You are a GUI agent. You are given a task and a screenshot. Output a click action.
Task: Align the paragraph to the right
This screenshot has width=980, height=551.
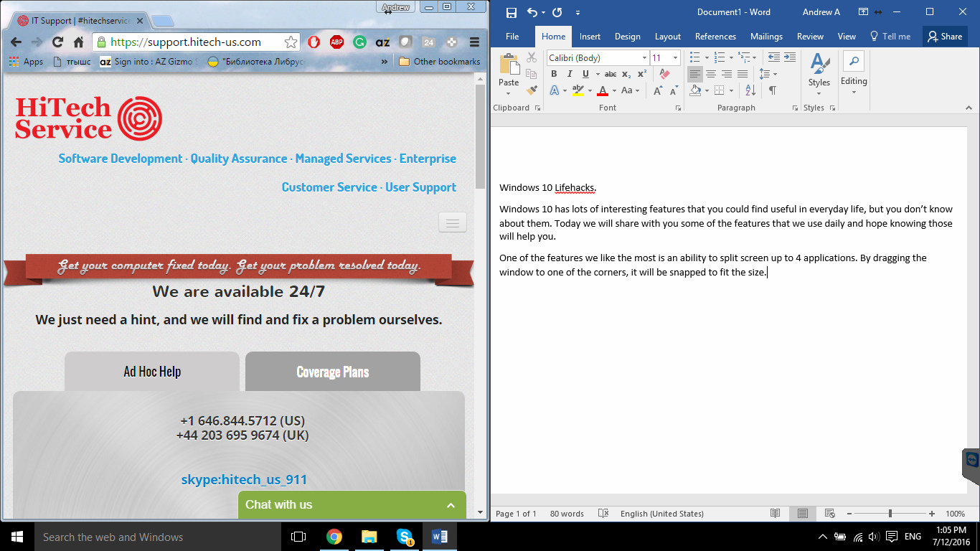coord(726,74)
